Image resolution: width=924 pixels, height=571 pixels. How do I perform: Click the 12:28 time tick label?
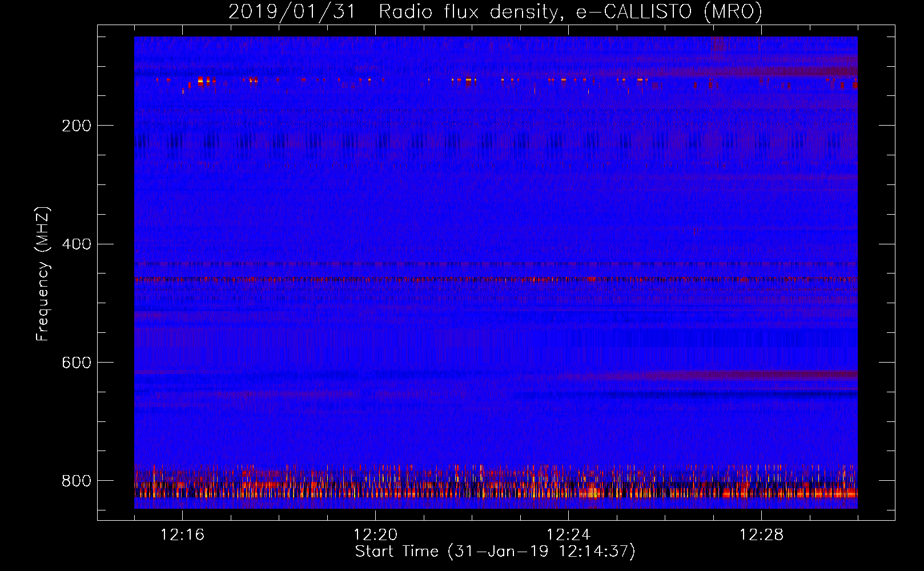pyautogui.click(x=761, y=535)
